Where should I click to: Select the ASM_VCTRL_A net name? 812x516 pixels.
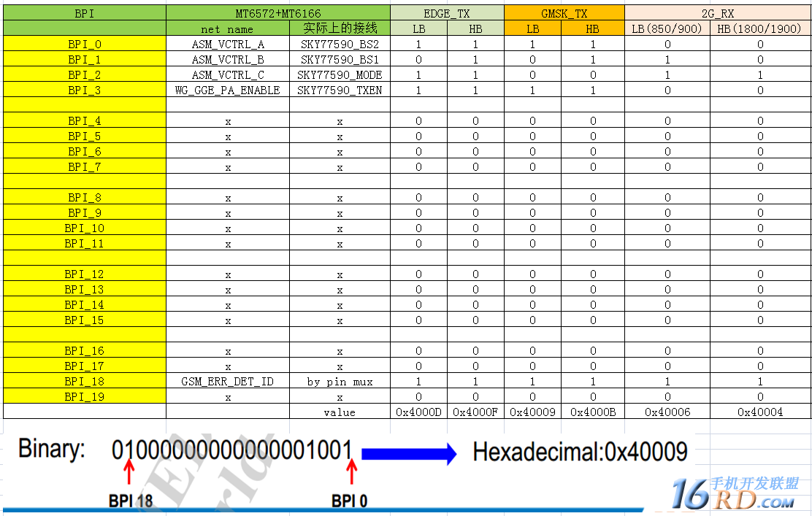[x=228, y=44]
